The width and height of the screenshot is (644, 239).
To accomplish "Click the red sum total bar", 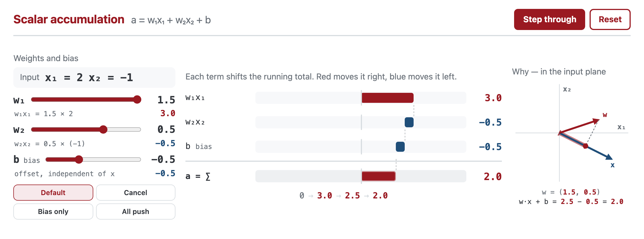I will pos(379,176).
